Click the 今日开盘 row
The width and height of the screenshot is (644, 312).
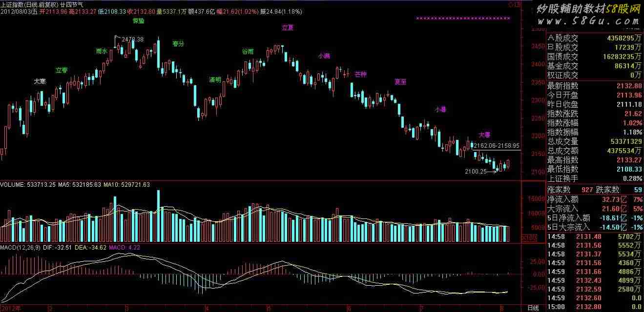pos(595,95)
